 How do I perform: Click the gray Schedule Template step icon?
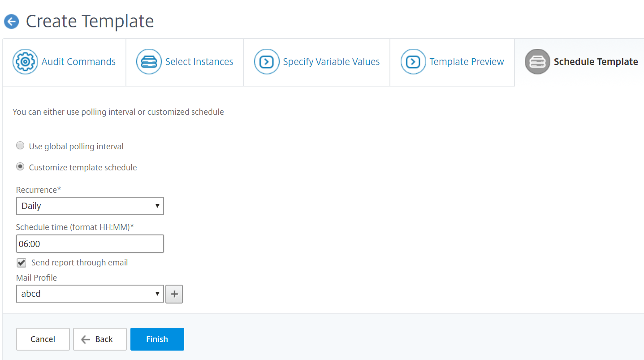click(x=537, y=61)
